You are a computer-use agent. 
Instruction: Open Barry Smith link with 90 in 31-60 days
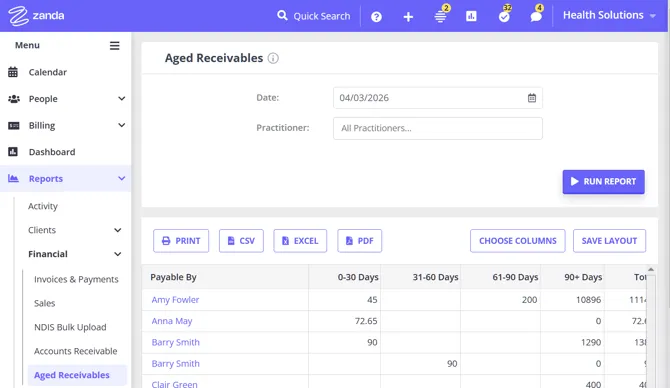point(175,364)
